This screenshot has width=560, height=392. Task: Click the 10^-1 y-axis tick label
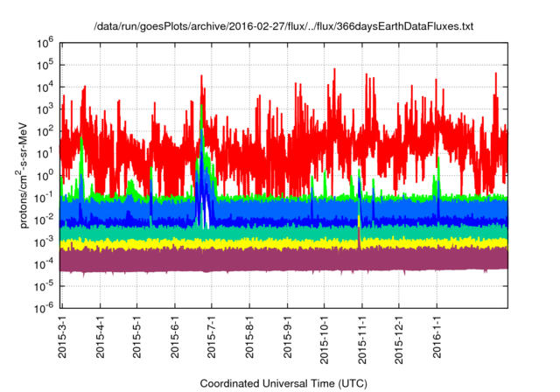coord(44,198)
